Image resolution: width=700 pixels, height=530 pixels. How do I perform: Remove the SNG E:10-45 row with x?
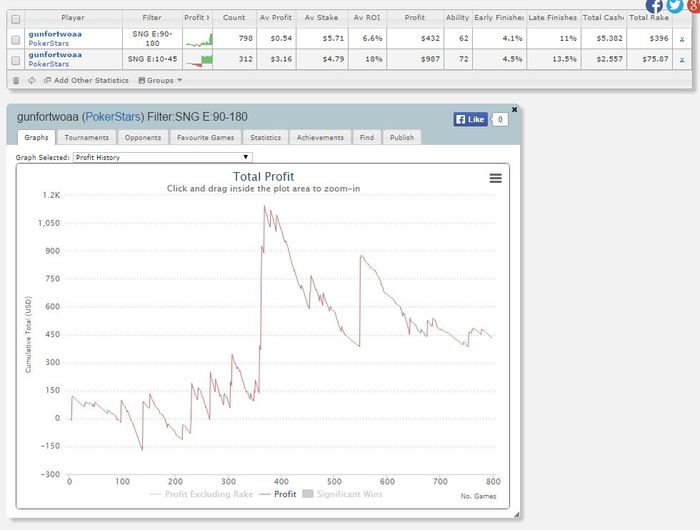pos(682,59)
